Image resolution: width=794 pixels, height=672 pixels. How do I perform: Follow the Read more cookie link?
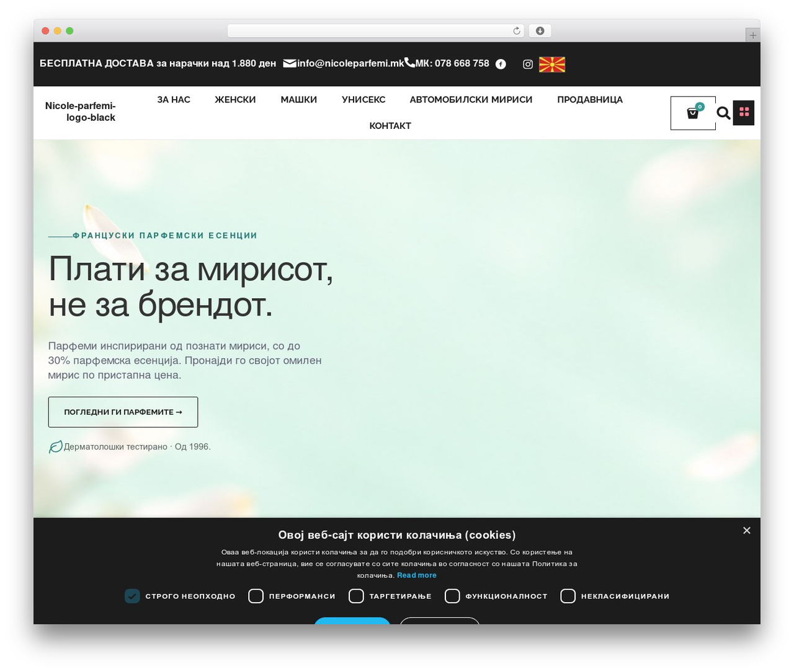point(417,575)
